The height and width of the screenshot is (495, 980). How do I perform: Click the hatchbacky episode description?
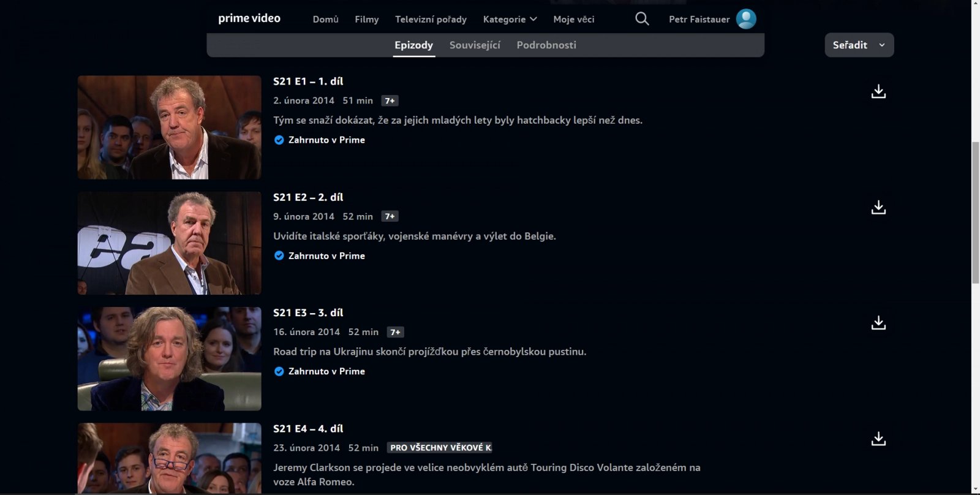(x=458, y=120)
